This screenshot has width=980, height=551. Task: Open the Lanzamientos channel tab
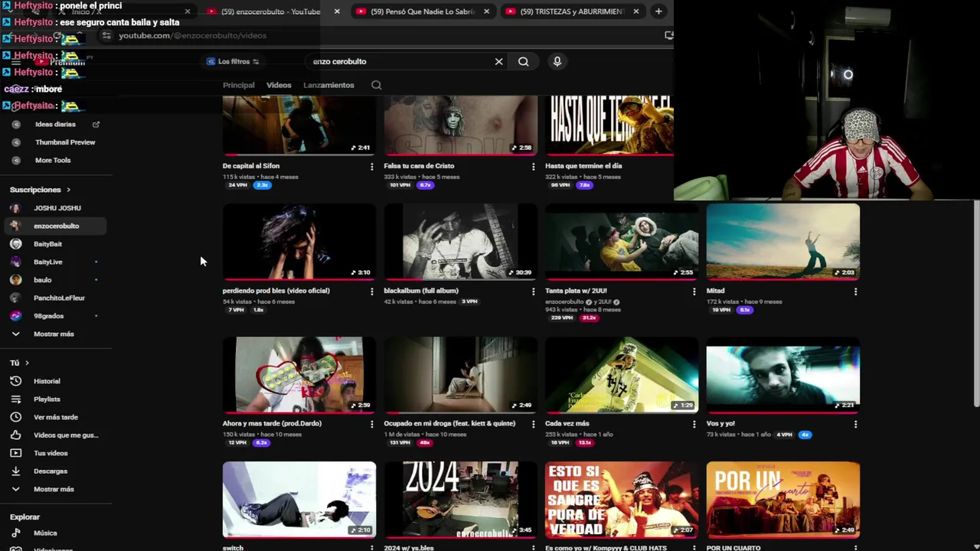coord(328,85)
